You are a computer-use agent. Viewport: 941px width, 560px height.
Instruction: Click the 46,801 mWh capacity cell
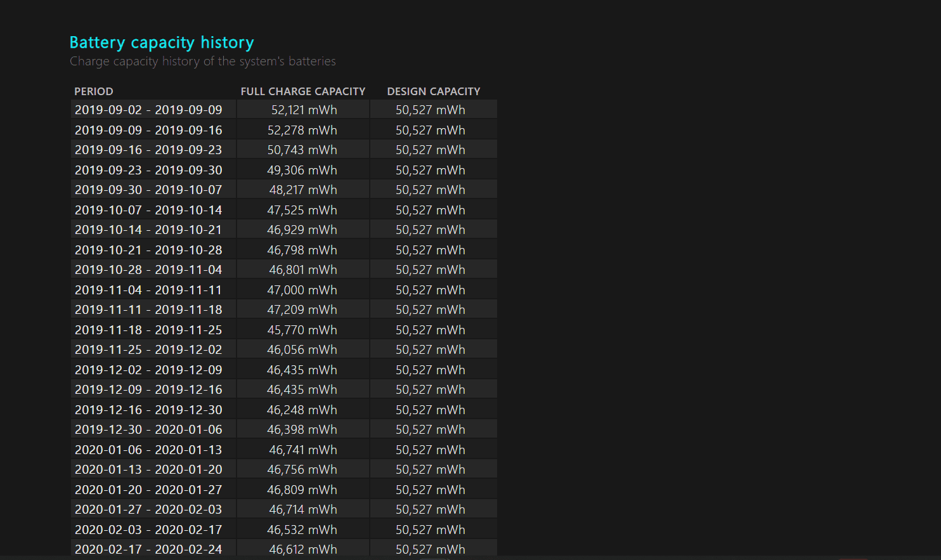[x=303, y=270]
